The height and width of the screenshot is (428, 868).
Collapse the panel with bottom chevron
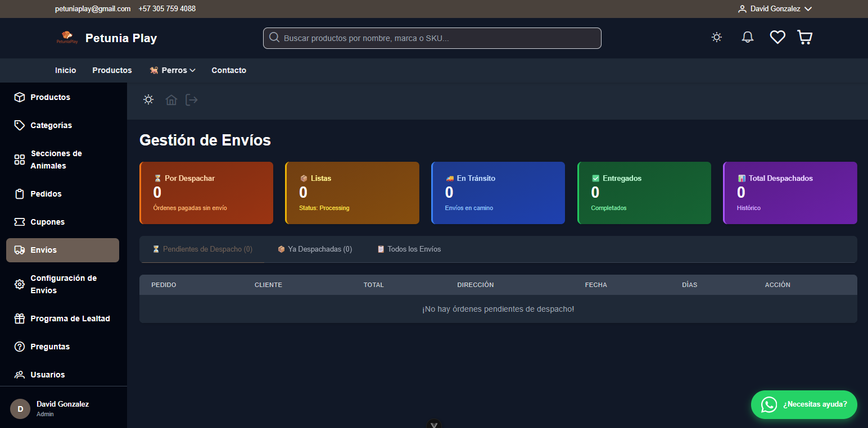434,424
